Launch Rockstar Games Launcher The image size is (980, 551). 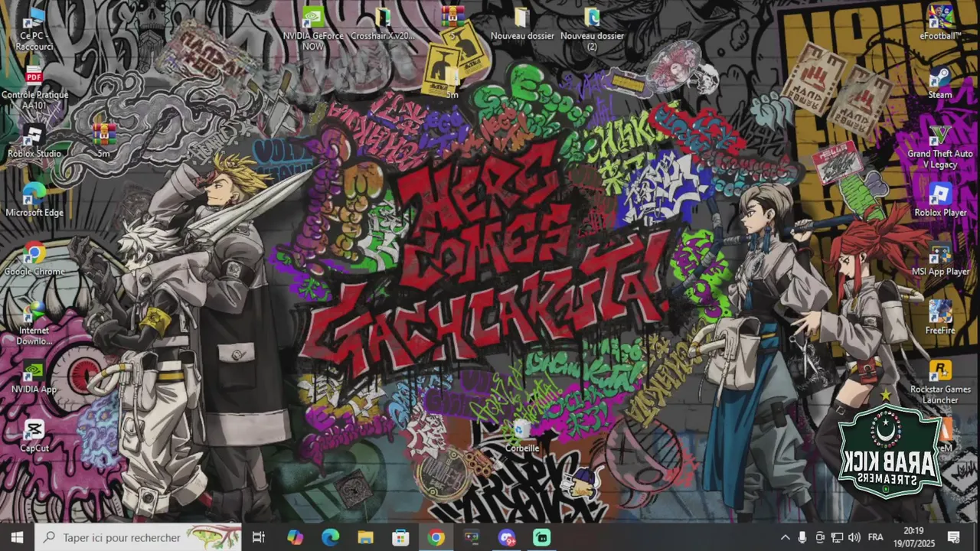click(x=940, y=383)
